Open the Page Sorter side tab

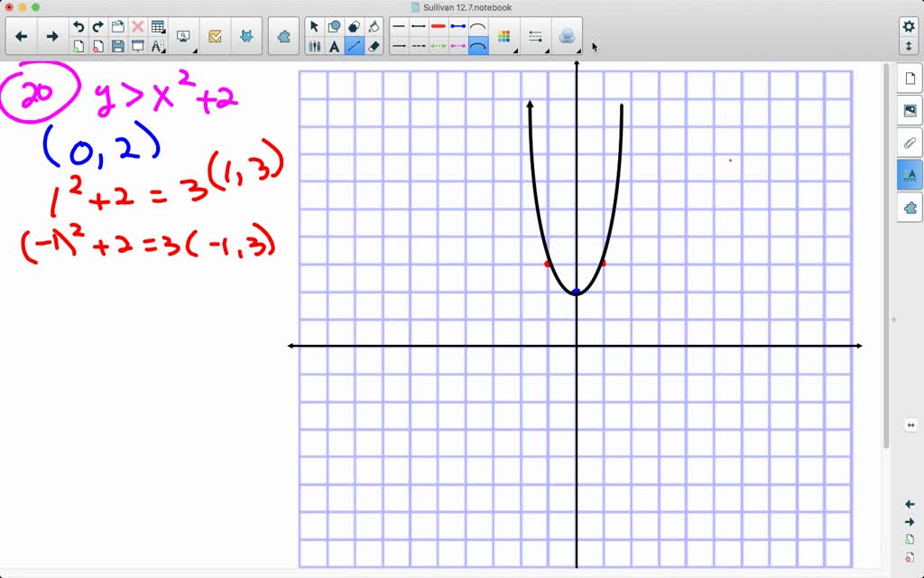[x=910, y=79]
